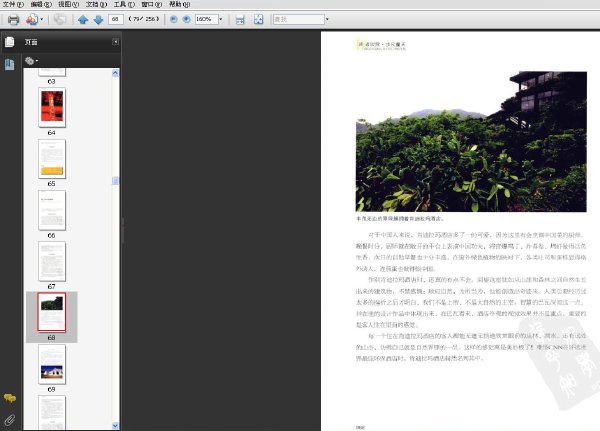Open the 窗口 (Window) menu
Viewport: 600px width, 431px height.
point(152,4)
